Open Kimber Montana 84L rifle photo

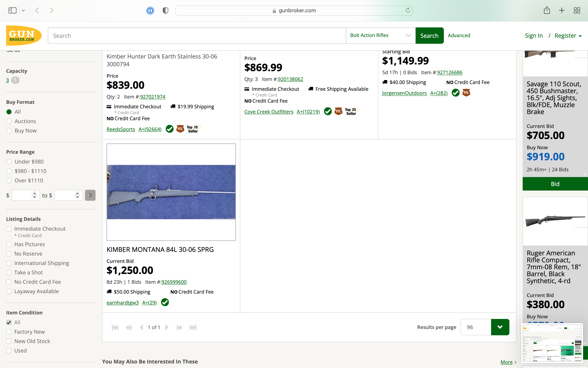coord(171,192)
